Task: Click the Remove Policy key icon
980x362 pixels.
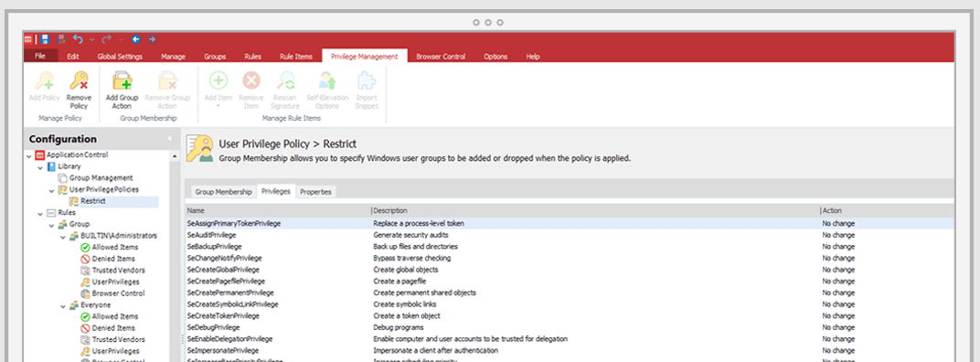Action: [x=79, y=80]
